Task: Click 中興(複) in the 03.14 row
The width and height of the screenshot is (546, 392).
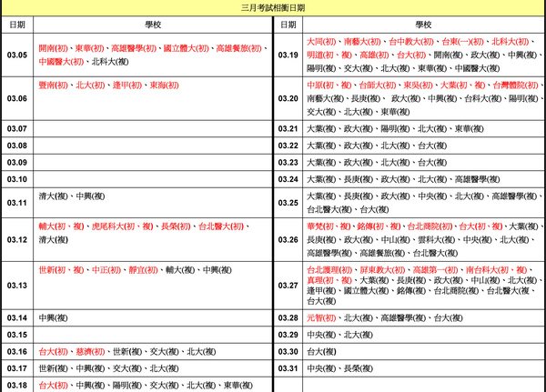Action: [54, 317]
